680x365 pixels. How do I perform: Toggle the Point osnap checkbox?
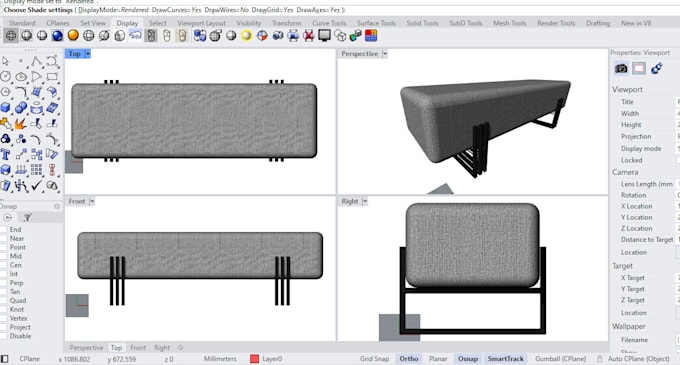4,248
